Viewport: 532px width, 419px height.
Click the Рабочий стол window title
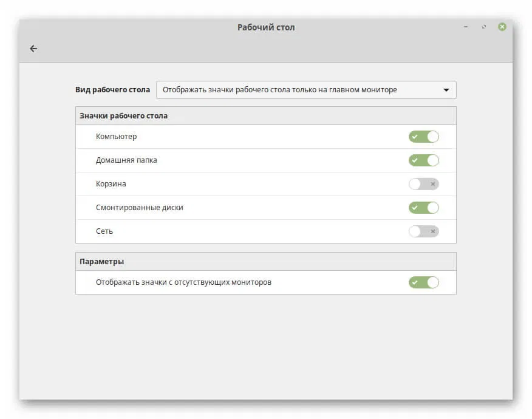(265, 27)
